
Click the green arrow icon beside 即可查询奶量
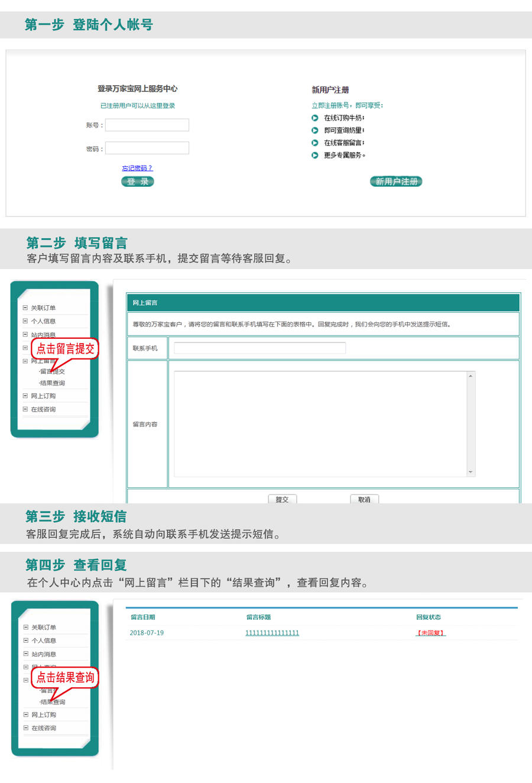315,130
